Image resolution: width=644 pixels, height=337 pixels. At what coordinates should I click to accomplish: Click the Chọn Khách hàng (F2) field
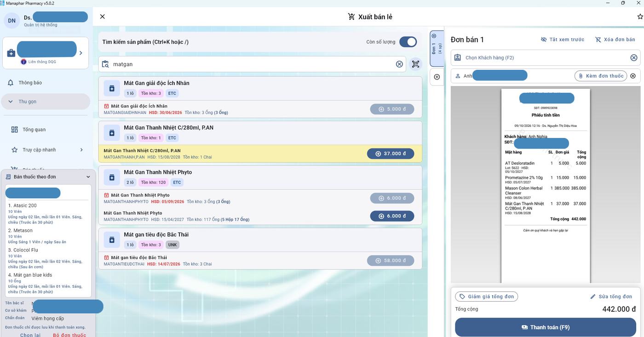(546, 57)
